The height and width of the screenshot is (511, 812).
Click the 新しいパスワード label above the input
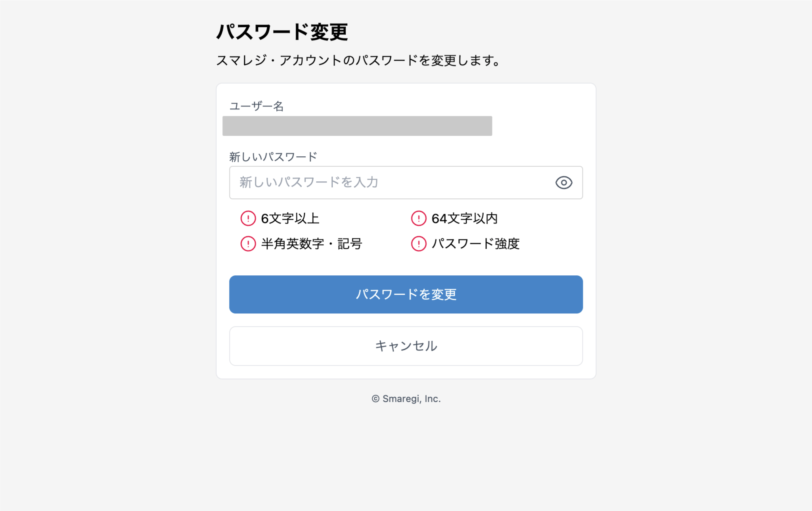point(273,157)
